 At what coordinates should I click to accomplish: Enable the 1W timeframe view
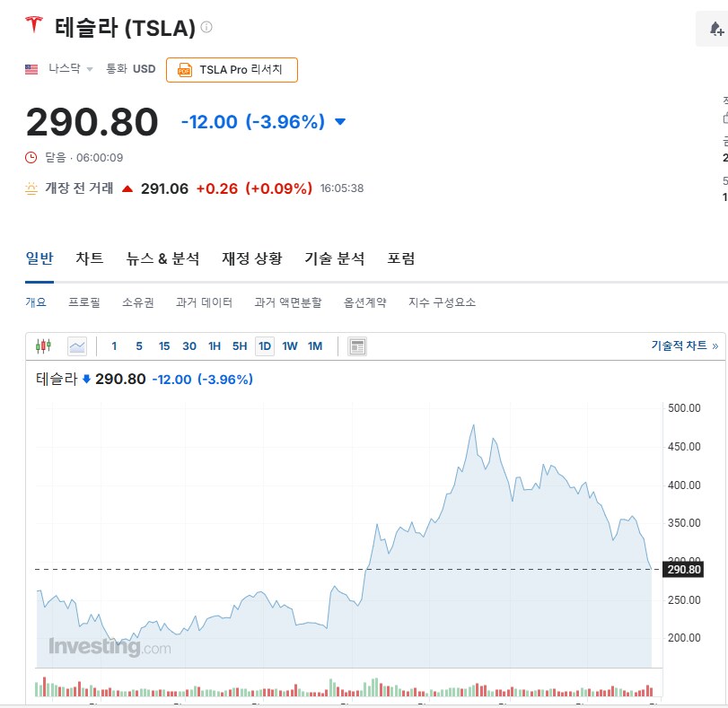click(x=289, y=345)
